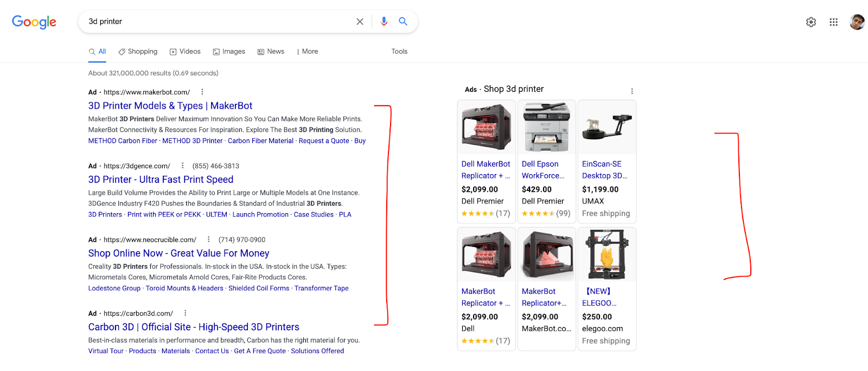Open EinScan-SE Desktop 3D product image
Viewport: 868px width, 371px height.
click(x=607, y=127)
